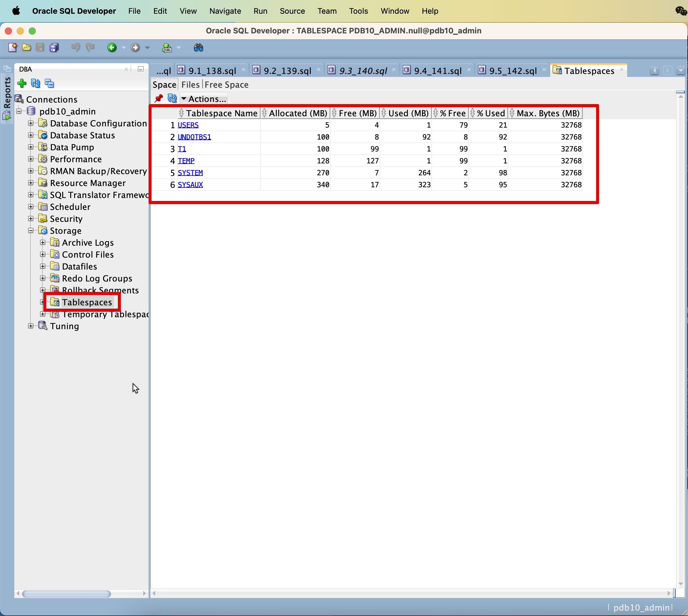Viewport: 688px width, 616px height.
Task: Expand the Archive Logs node
Action: point(43,242)
